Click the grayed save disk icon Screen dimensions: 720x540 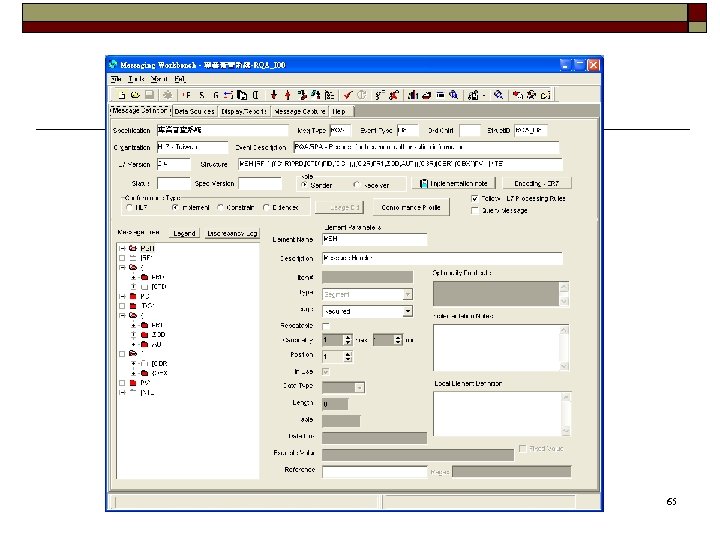pyautogui.click(x=149, y=95)
